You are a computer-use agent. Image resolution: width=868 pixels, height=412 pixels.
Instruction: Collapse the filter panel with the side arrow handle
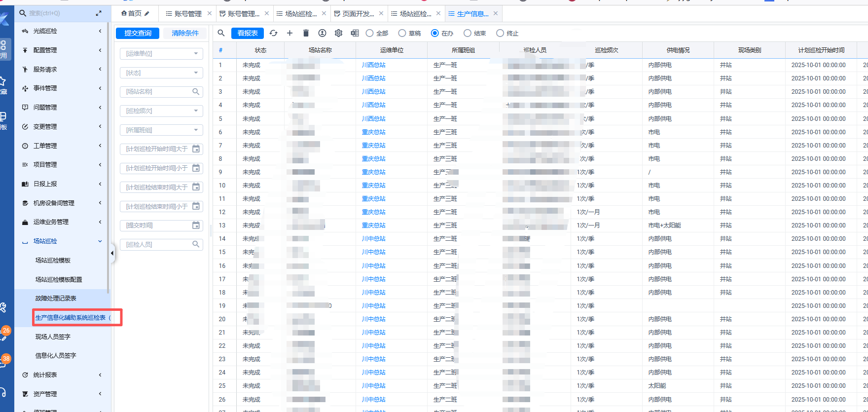tap(112, 253)
